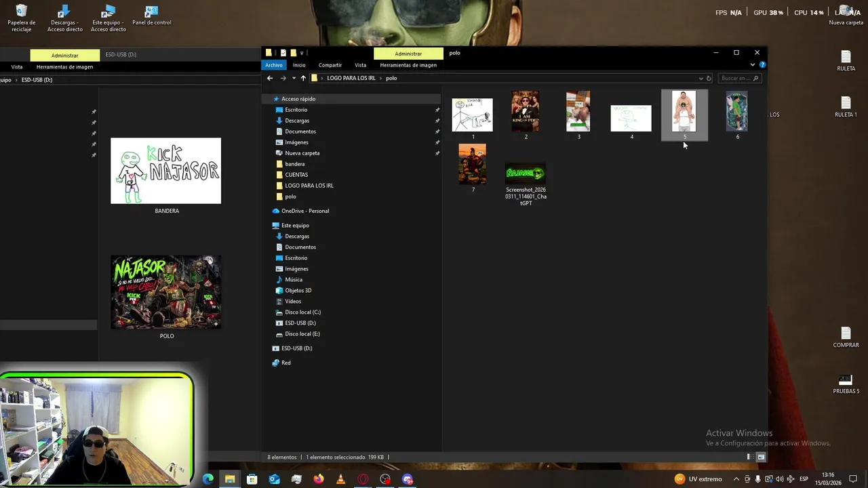Open Música under Este equipo
The image size is (868, 488).
(294, 280)
